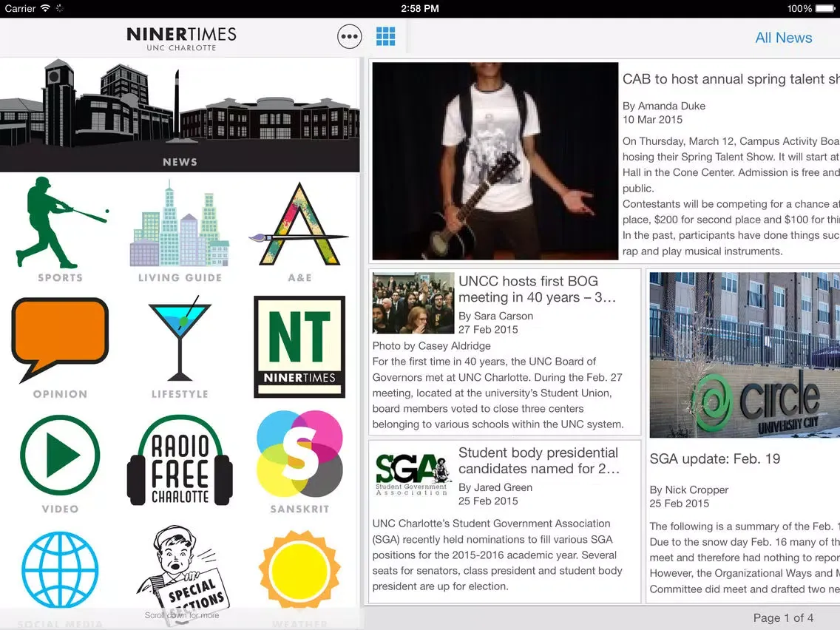Open the Lifestyle martini glass icon

(180, 339)
